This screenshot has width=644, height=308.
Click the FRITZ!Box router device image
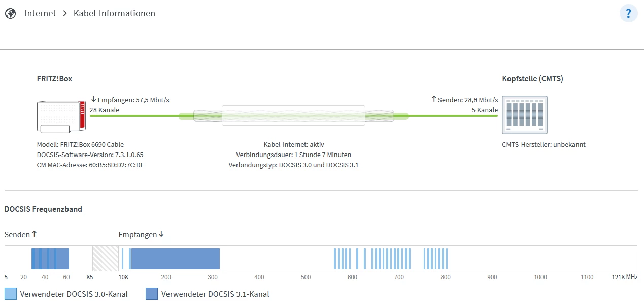[x=61, y=117]
